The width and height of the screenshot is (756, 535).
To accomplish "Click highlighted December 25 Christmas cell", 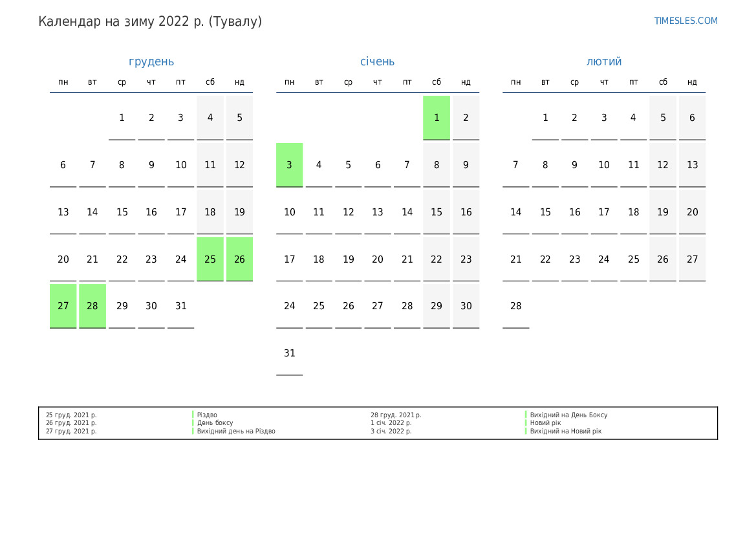I will click(210, 259).
